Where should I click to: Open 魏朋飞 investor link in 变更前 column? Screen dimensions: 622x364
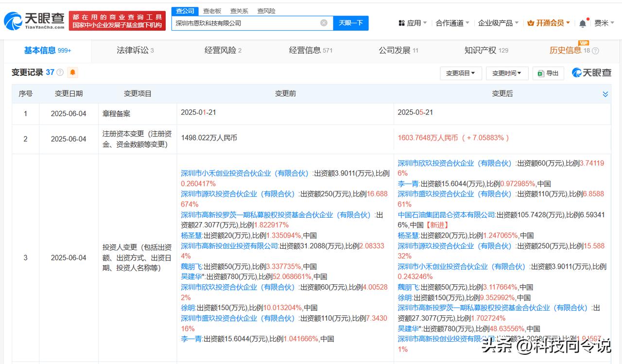click(192, 266)
